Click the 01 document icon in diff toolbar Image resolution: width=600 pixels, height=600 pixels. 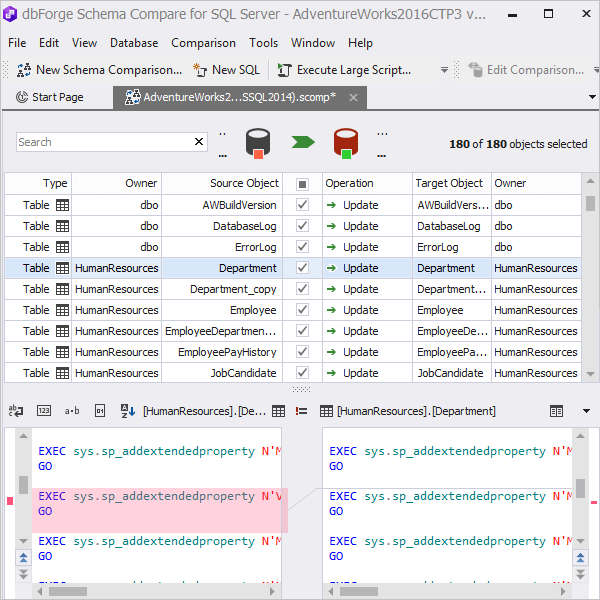pyautogui.click(x=100, y=411)
